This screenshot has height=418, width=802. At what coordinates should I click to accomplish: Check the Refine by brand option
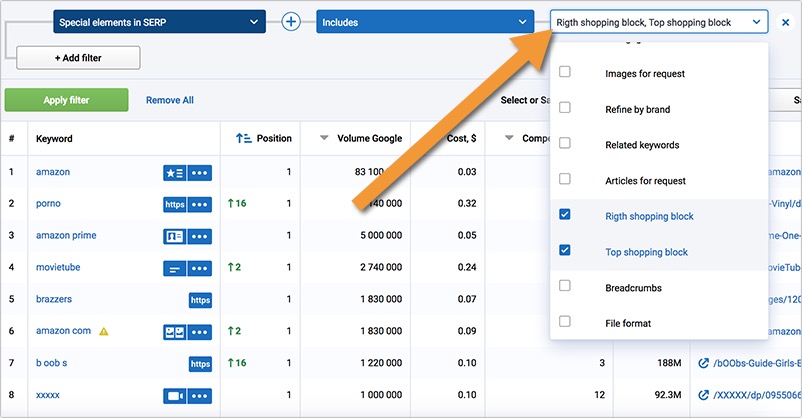pyautogui.click(x=565, y=109)
